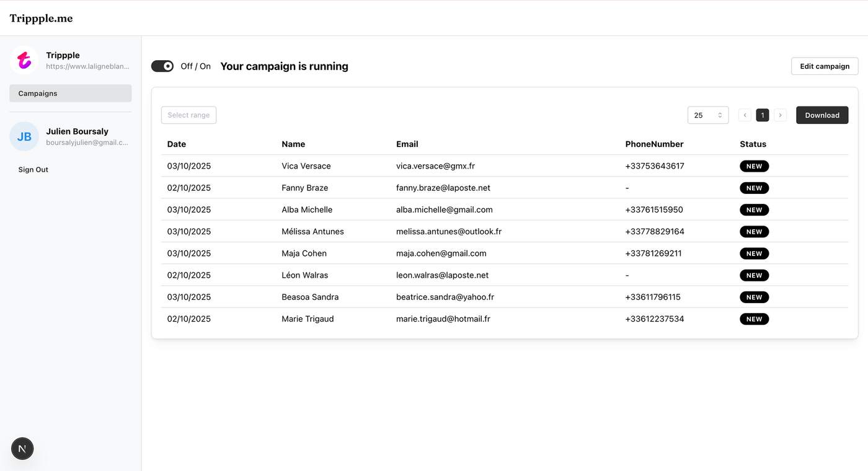
Task: Click the Trippple pink logo icon
Action: coord(24,60)
